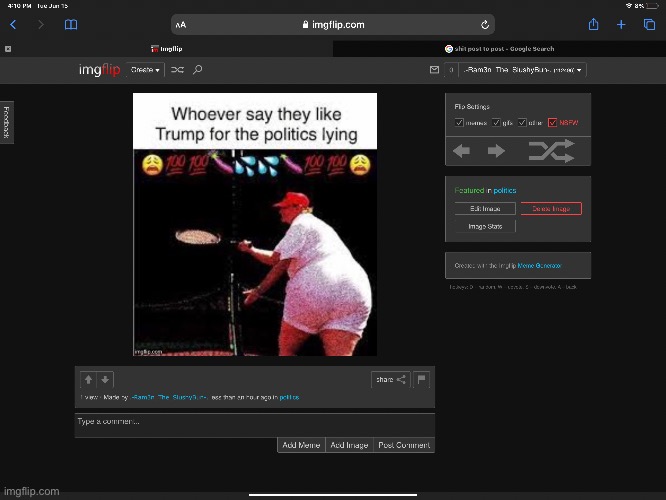Click the notification count box
Viewport: 666px width, 500px height.
(x=452, y=70)
